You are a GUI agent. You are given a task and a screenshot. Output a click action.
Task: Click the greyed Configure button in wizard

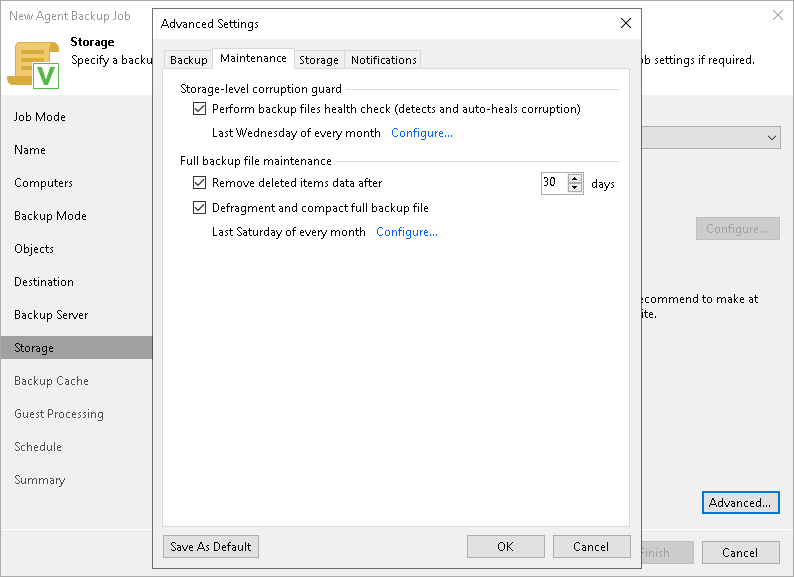737,229
